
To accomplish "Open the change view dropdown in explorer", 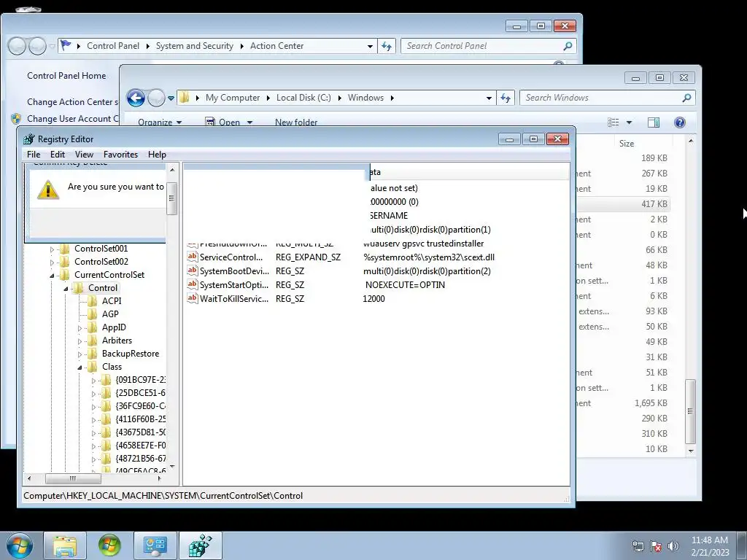I will point(629,122).
